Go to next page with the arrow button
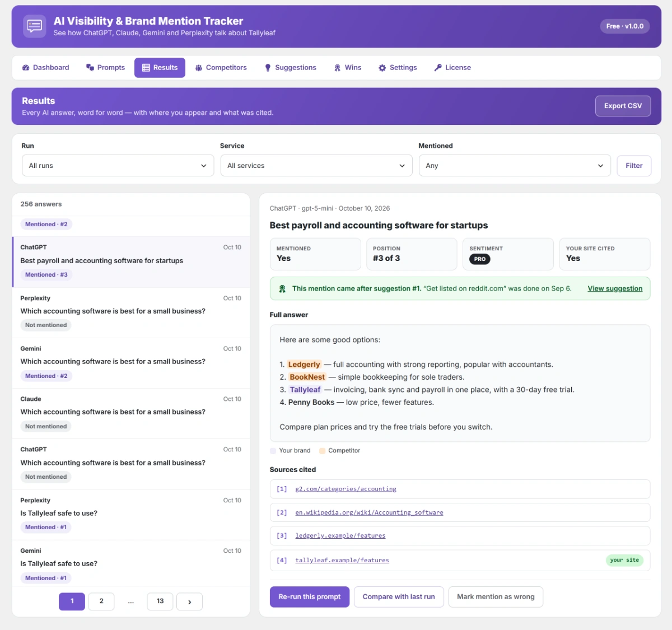The height and width of the screenshot is (630, 672). pos(189,601)
